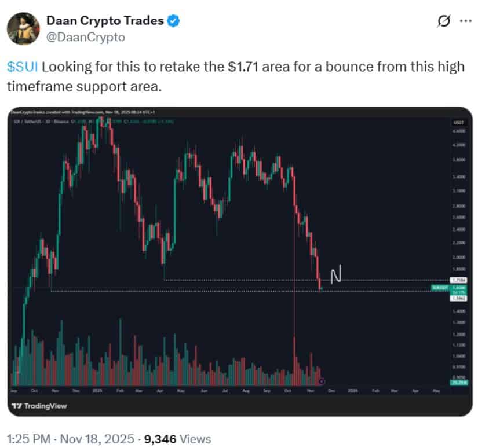The image size is (478, 448).
Task: Open the $SUI cashtag link
Action: (22, 67)
